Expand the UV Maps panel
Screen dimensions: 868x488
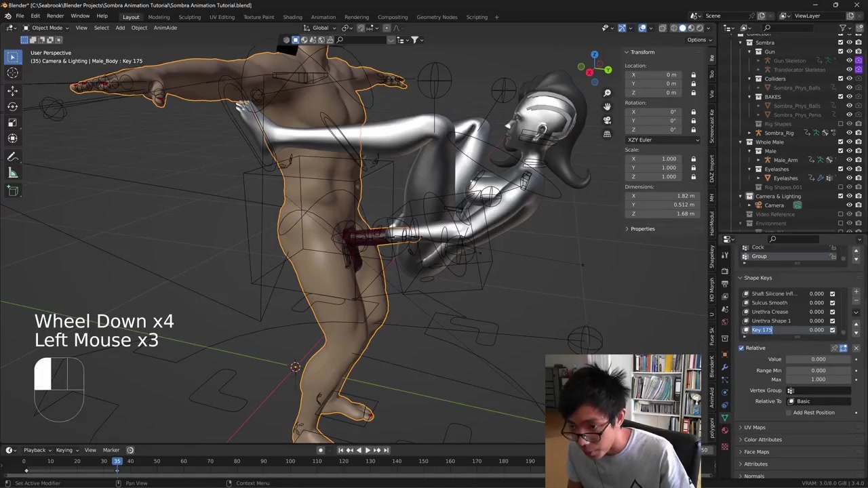click(x=754, y=427)
